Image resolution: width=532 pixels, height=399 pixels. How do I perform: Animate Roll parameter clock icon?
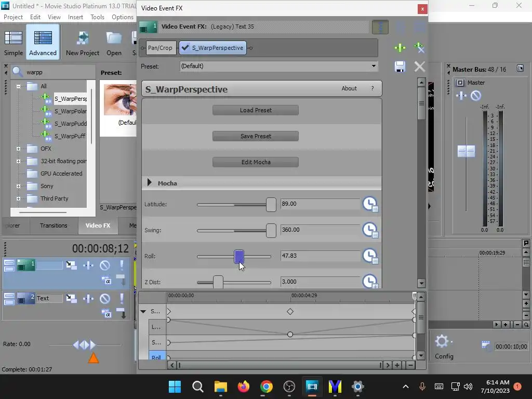(370, 256)
